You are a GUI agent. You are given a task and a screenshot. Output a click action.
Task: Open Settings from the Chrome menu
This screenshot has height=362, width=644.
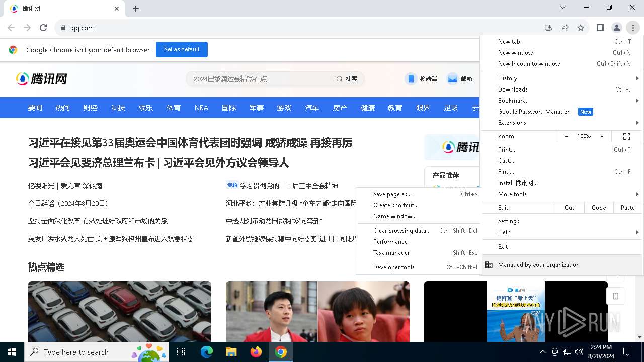(562, 221)
